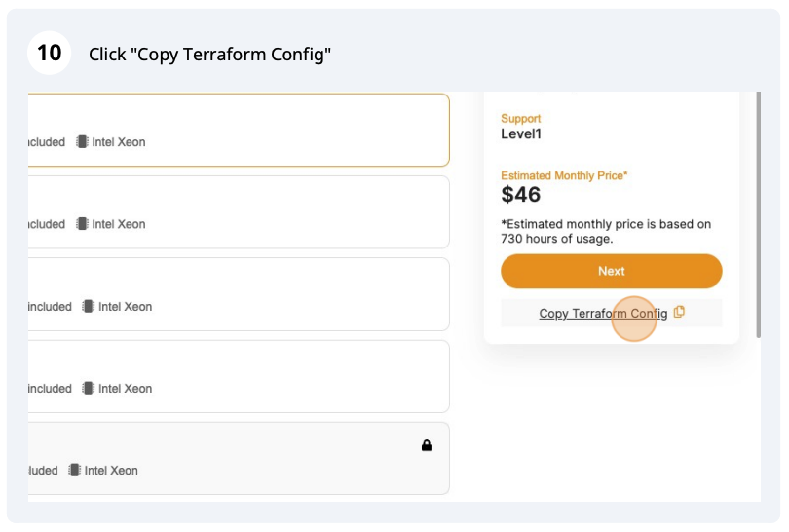Click the Intel Xeon chip icon in the selected plan
Viewport: 789px width, 532px height.
82,142
